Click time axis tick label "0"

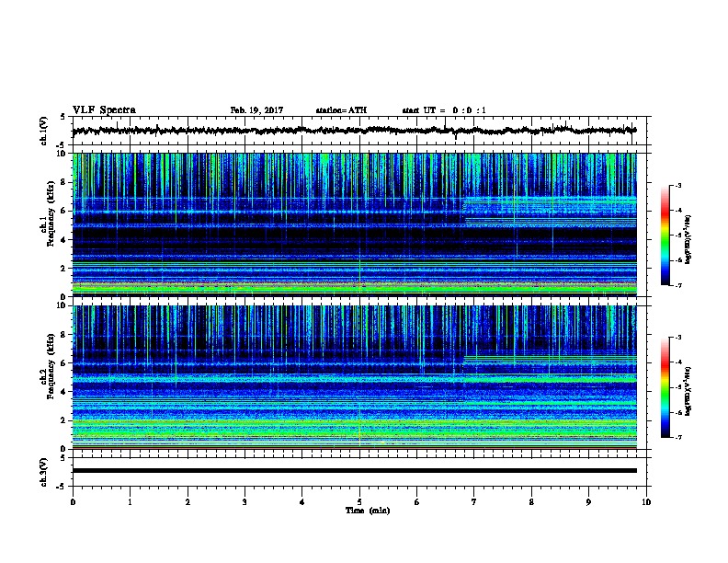[x=73, y=502]
